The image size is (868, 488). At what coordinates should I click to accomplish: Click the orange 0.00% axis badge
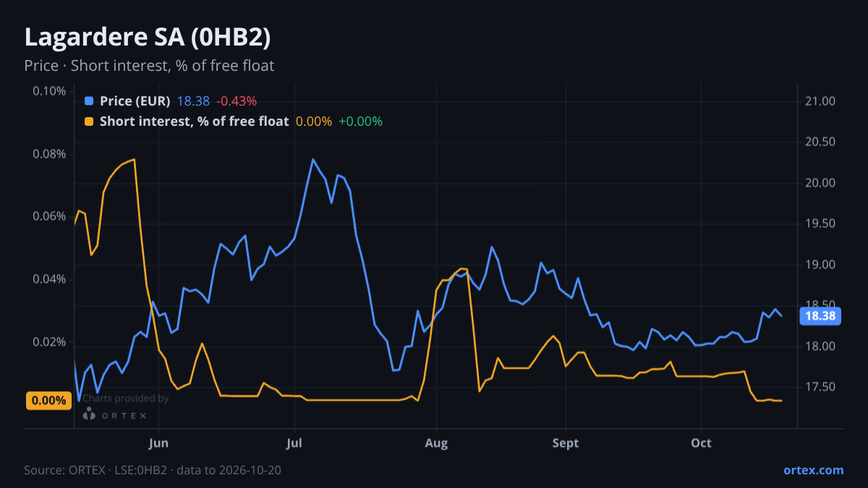click(x=48, y=401)
